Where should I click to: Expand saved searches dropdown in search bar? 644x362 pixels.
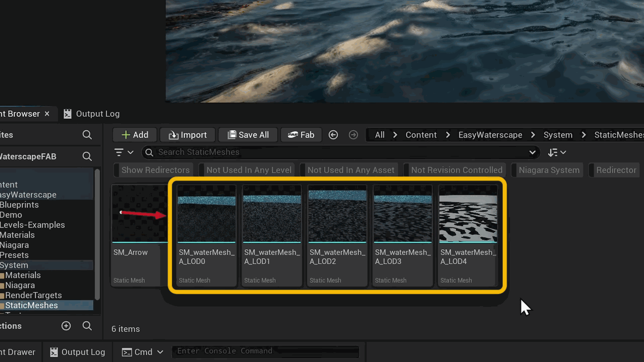(x=533, y=152)
